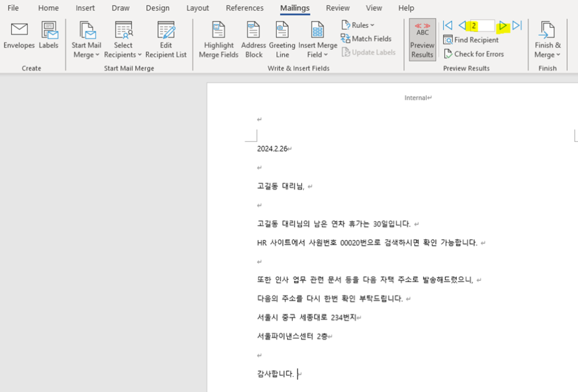Open the Help tab
578x392 pixels.
point(406,8)
